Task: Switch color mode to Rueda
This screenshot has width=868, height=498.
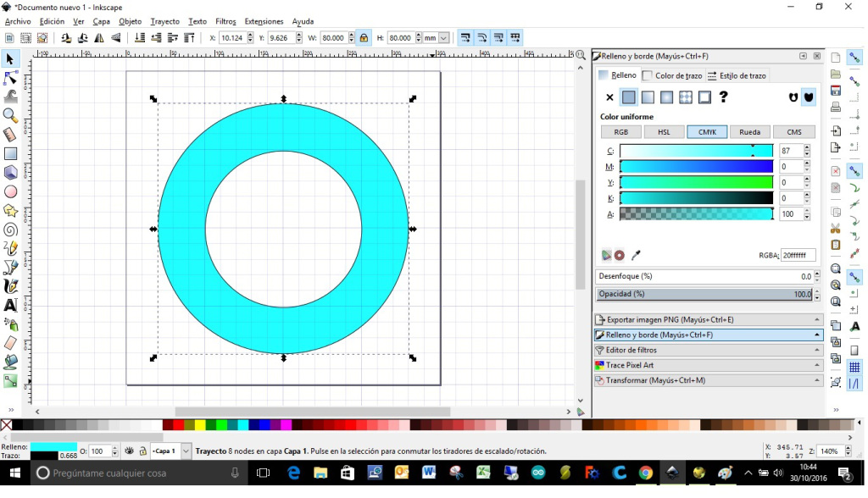Action: click(749, 132)
